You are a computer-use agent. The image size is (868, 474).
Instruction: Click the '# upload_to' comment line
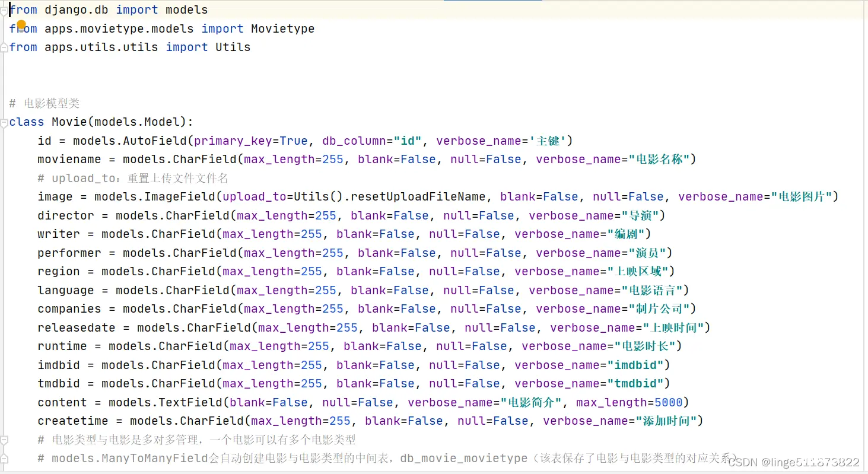coord(133,178)
